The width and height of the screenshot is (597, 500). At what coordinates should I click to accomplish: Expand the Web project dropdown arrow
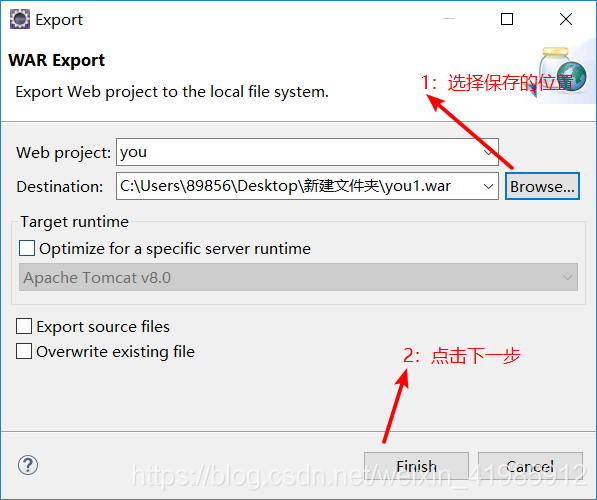pyautogui.click(x=488, y=152)
